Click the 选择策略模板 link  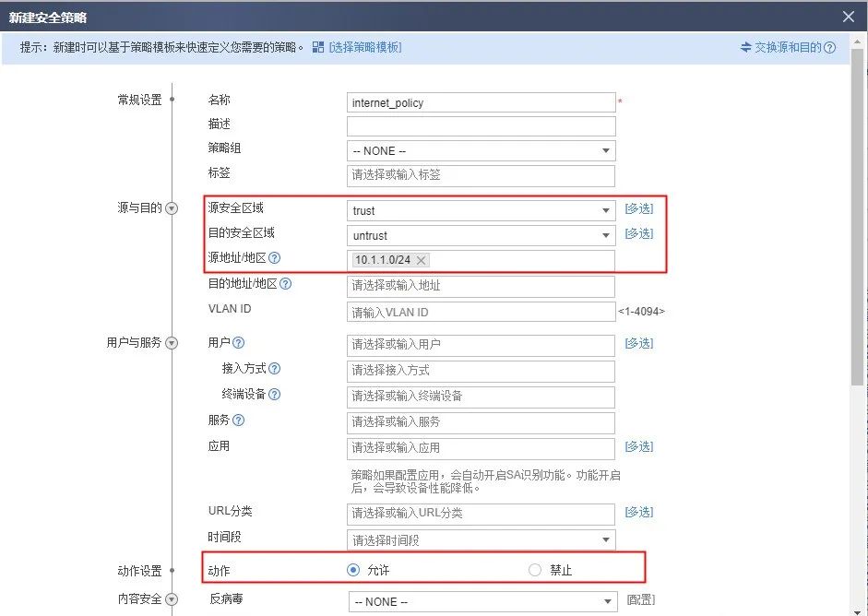[365, 48]
